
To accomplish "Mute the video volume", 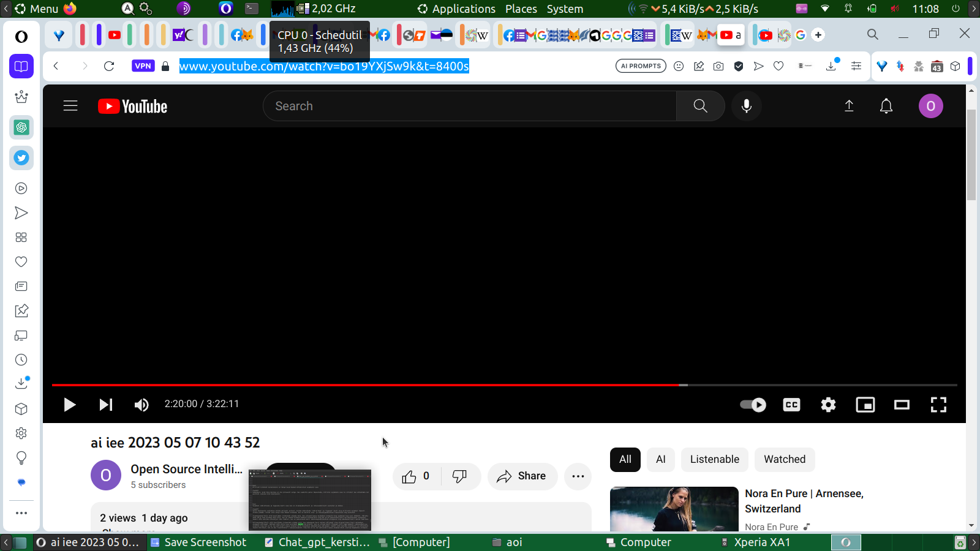I will [141, 405].
